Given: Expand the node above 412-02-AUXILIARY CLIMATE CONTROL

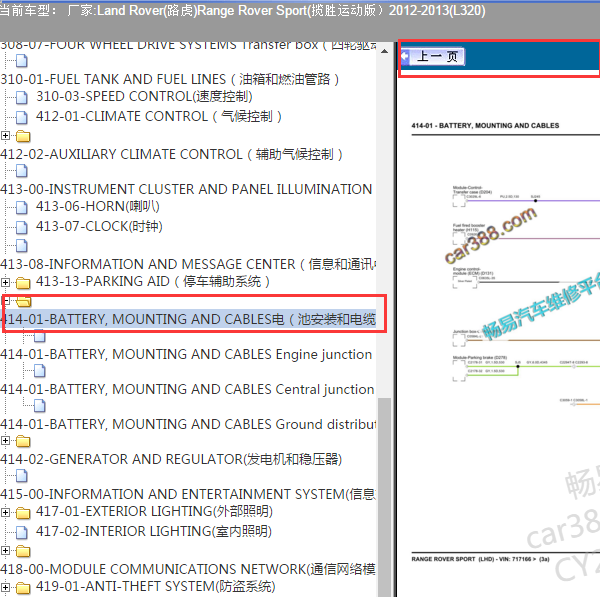Looking at the screenshot, I should 5,135.
